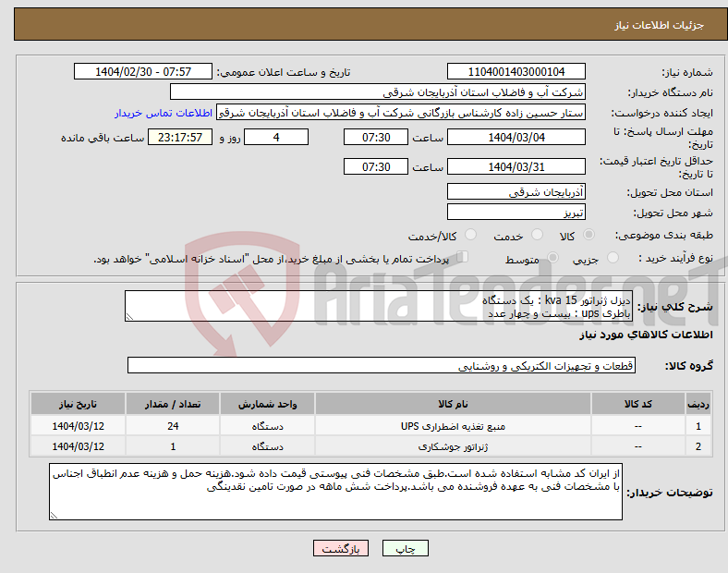Click the remaining time field 23:17:57

tap(180, 137)
